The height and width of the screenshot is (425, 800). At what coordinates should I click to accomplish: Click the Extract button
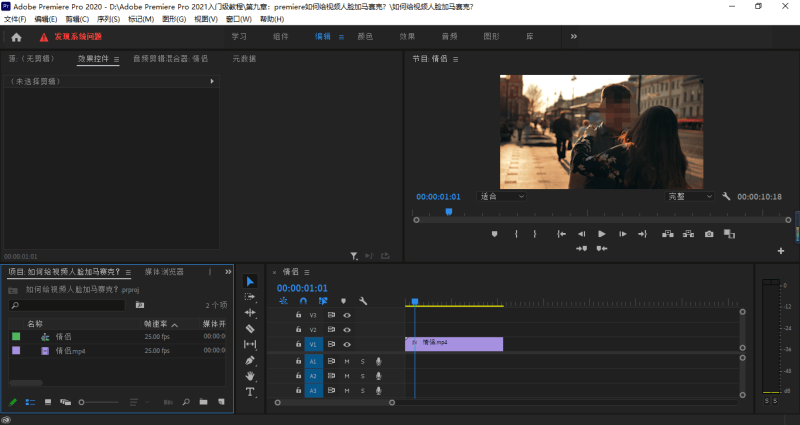click(688, 234)
